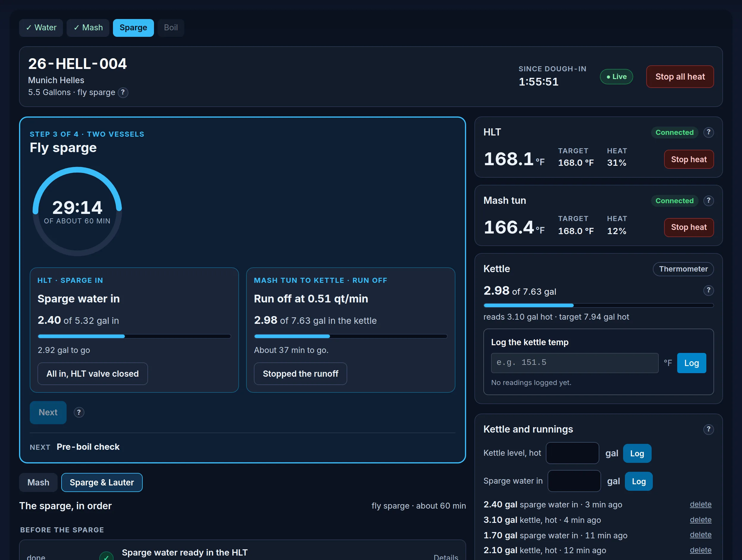742x560 pixels.
Task: Click Stop all heat button
Action: click(x=680, y=77)
